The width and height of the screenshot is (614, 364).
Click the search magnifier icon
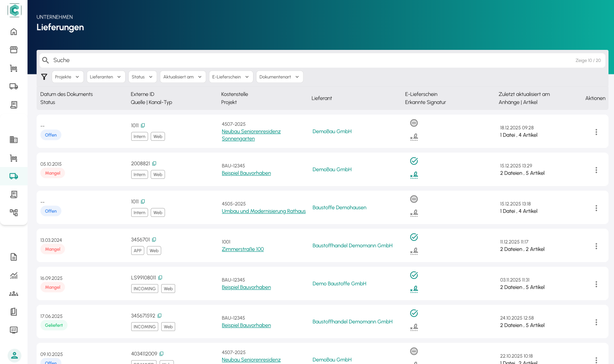pyautogui.click(x=46, y=60)
